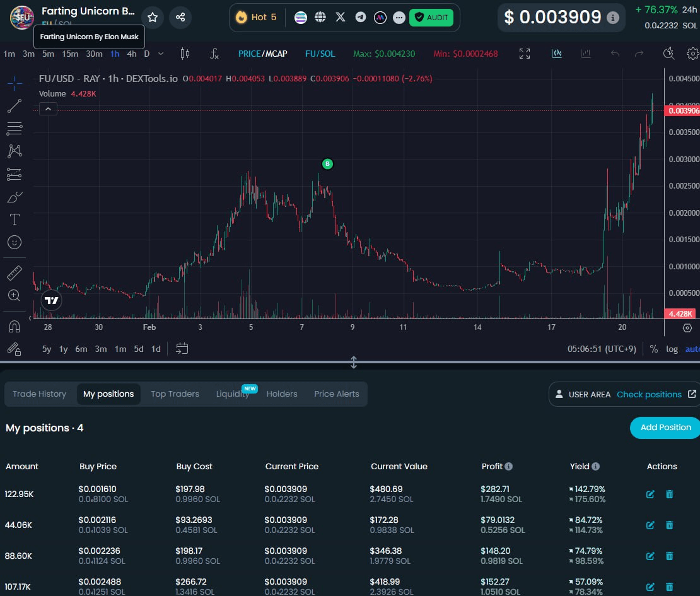The height and width of the screenshot is (596, 700).
Task: Add Farting Unicorn to favorites with the star
Action: pos(153,18)
